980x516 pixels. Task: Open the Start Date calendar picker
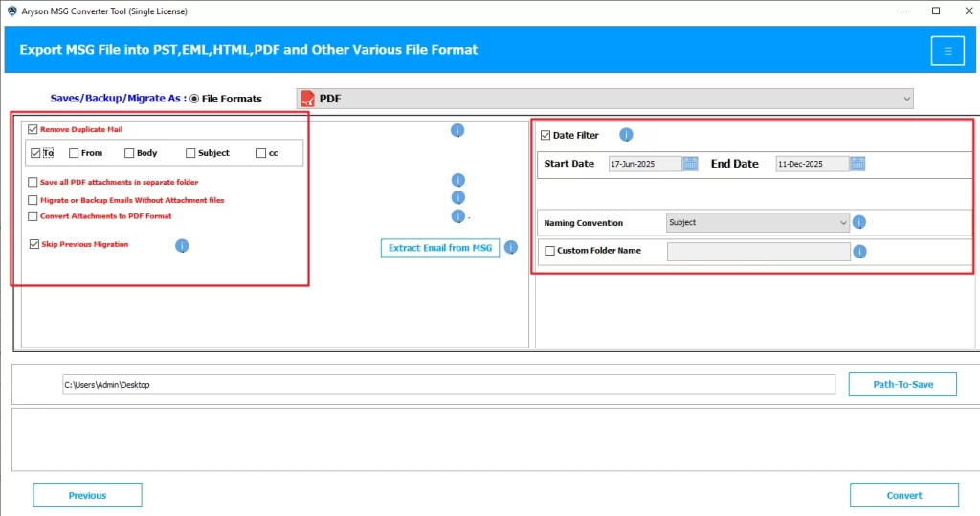pyautogui.click(x=690, y=164)
